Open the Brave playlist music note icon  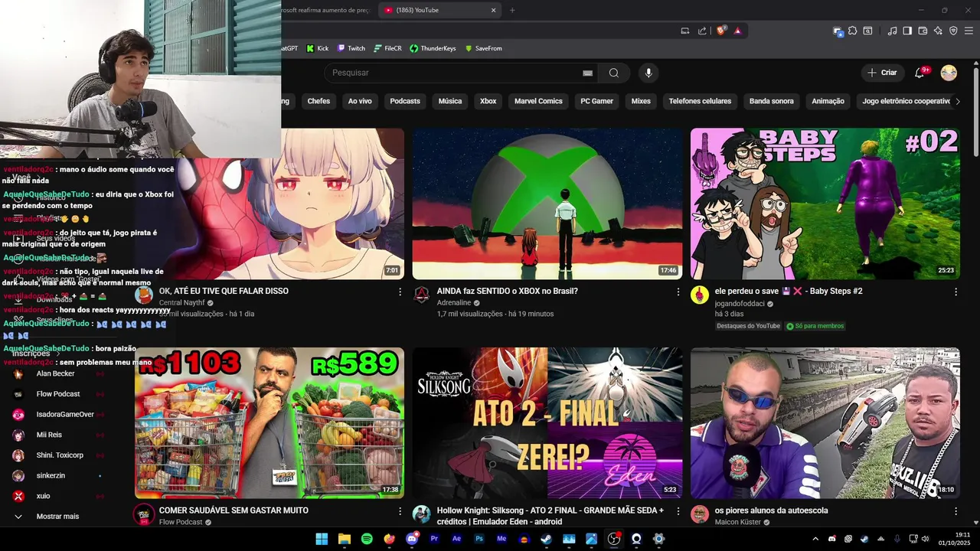(x=893, y=31)
